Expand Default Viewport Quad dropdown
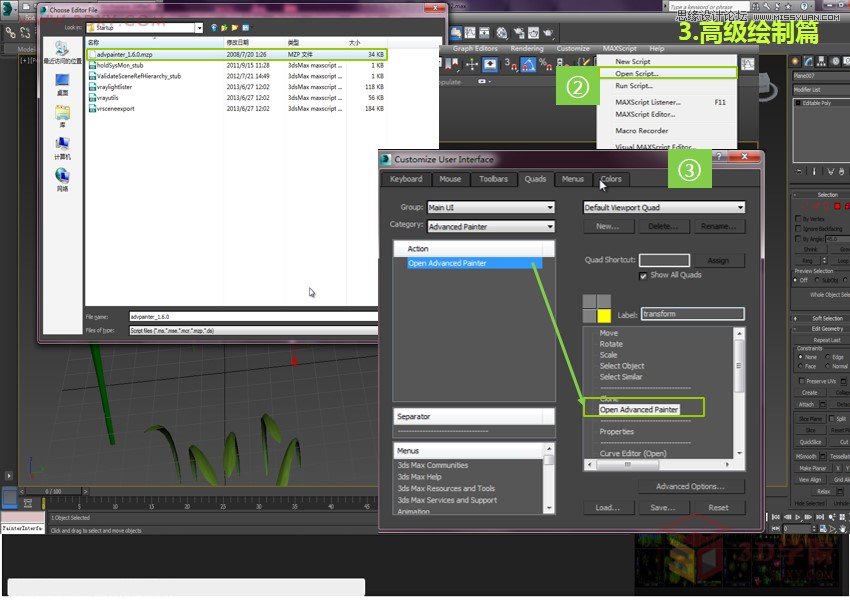Image resolution: width=850 pixels, height=600 pixels. coord(664,208)
